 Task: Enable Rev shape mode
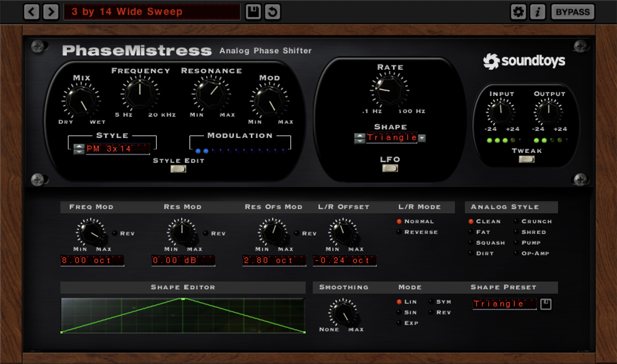[x=431, y=313]
